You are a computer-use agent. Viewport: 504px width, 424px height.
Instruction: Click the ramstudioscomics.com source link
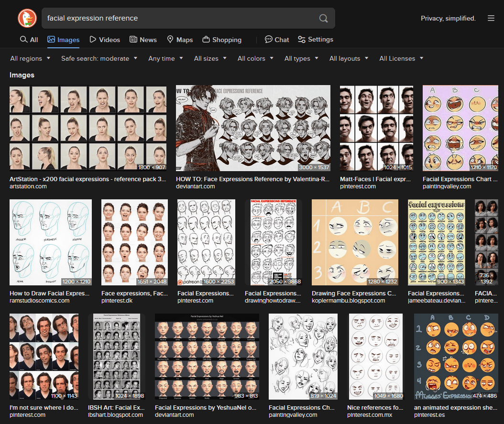pyautogui.click(x=39, y=301)
